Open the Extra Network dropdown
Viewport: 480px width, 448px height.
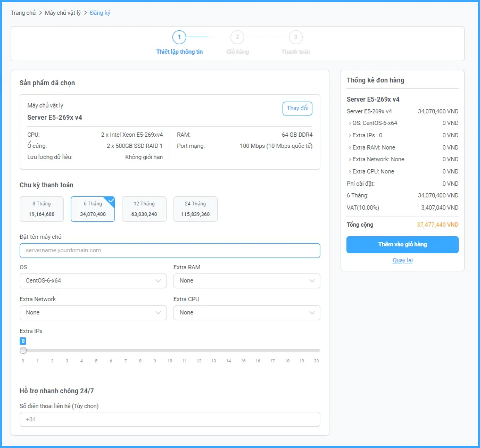point(93,313)
